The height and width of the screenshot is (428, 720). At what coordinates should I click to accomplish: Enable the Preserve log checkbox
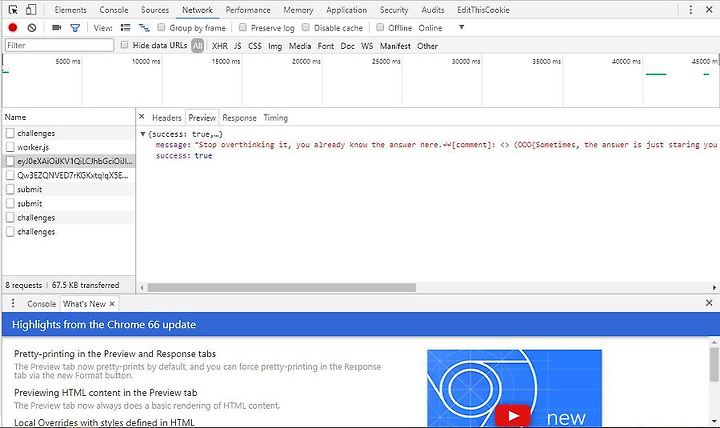[x=242, y=27]
